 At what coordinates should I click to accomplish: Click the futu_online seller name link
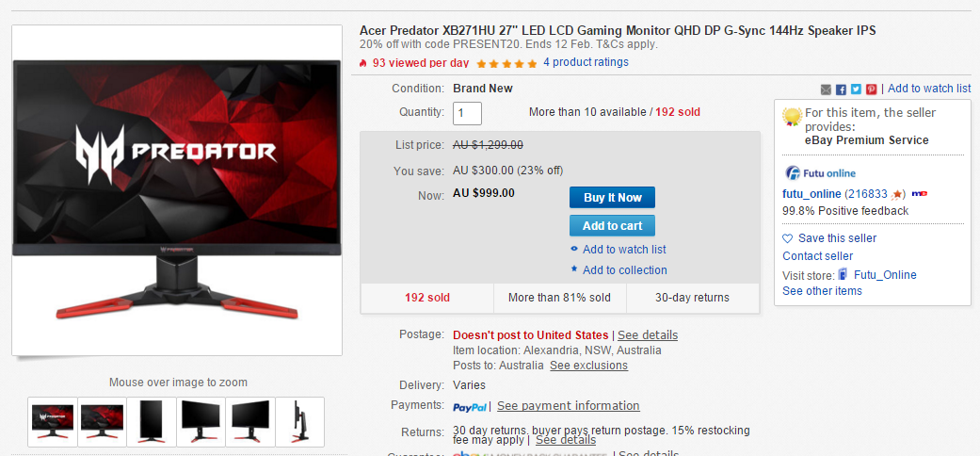811,194
